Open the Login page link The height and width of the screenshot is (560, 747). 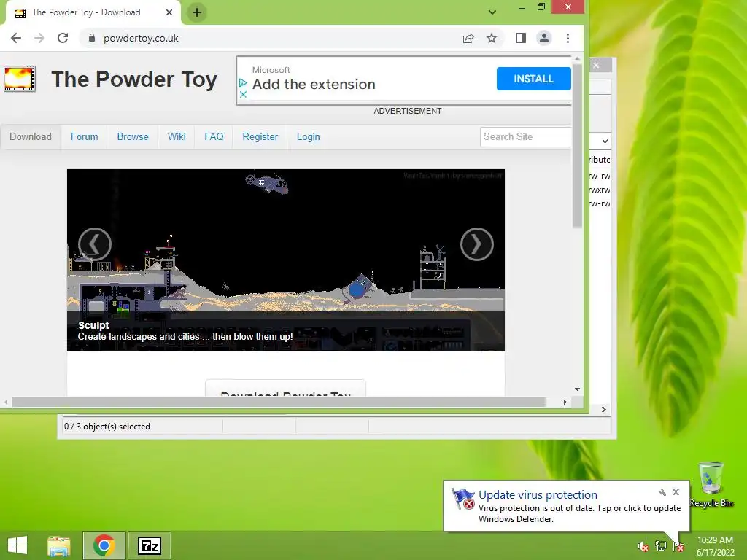tap(309, 136)
